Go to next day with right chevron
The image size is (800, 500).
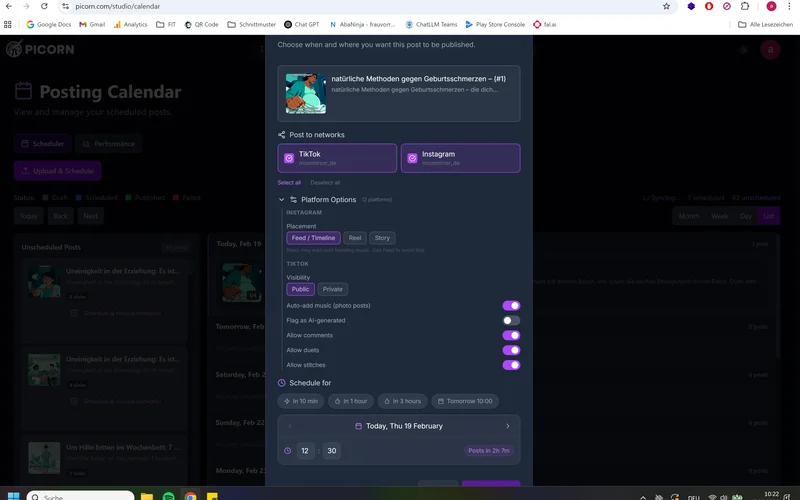click(x=507, y=426)
